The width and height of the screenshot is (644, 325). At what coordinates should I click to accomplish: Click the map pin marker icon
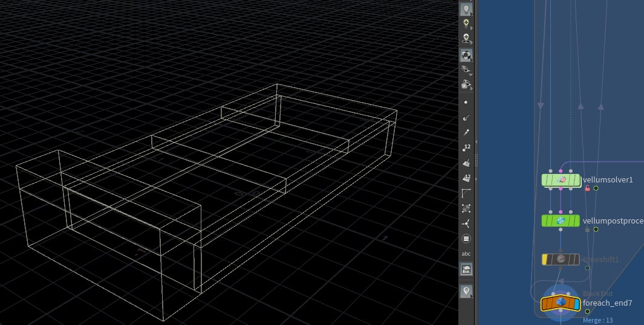pyautogui.click(x=466, y=291)
